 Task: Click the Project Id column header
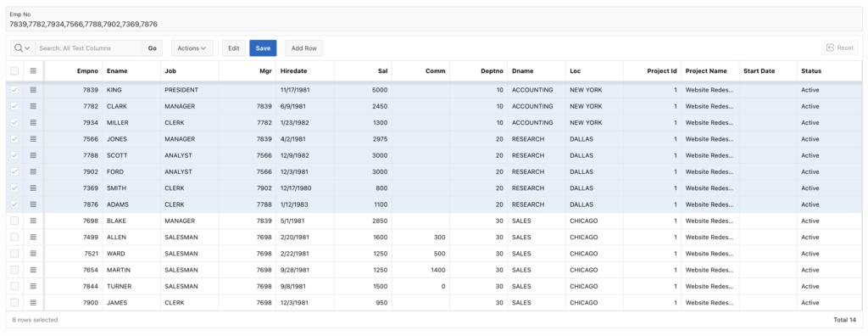652,71
